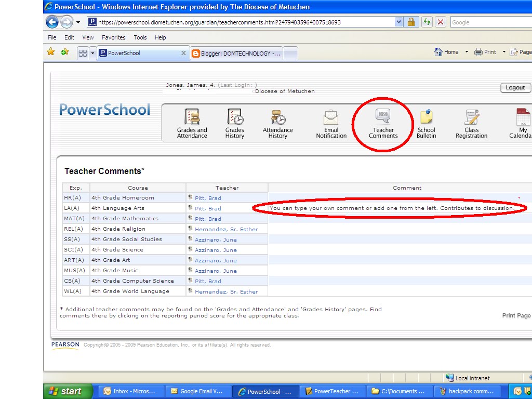
Task: Open the Favorites Center star icon
Action: coord(50,52)
